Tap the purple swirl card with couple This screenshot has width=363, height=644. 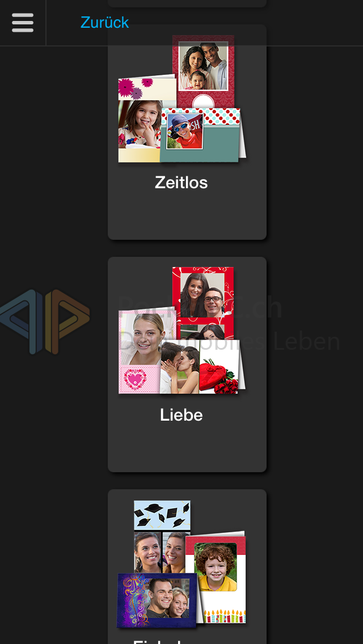coord(157,600)
